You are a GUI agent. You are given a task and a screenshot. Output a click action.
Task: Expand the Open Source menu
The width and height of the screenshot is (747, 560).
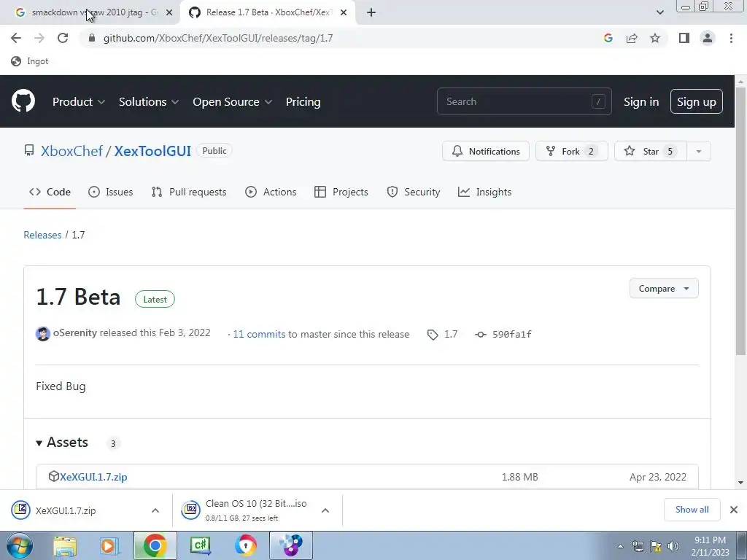point(232,101)
